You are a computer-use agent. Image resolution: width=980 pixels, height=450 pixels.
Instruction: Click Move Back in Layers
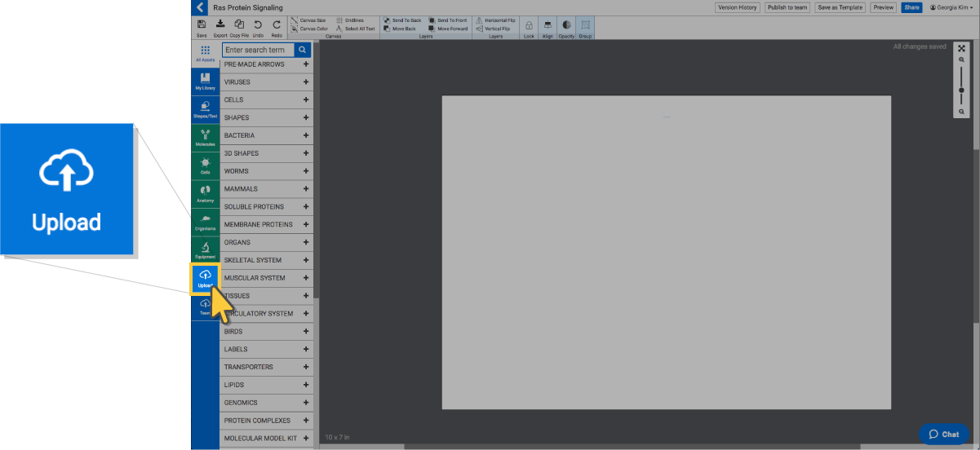(x=399, y=29)
